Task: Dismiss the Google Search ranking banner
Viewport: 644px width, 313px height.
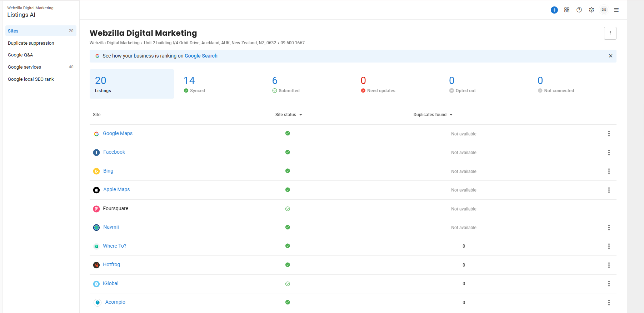Action: (x=610, y=56)
